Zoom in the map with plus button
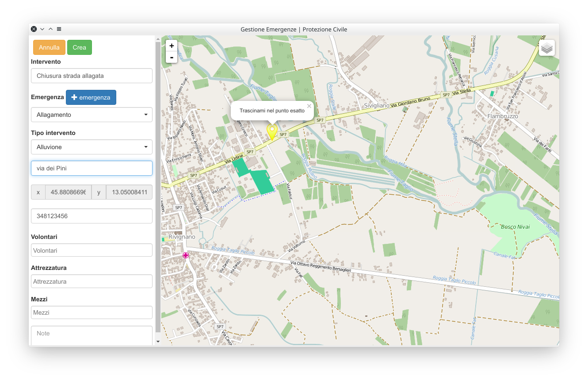This screenshot has width=588, height=381. [x=172, y=46]
